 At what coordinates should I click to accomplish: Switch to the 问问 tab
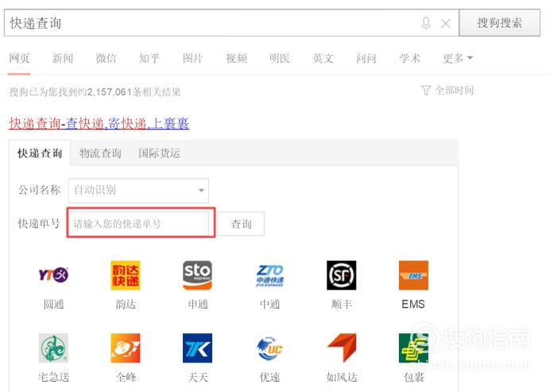[x=366, y=58]
